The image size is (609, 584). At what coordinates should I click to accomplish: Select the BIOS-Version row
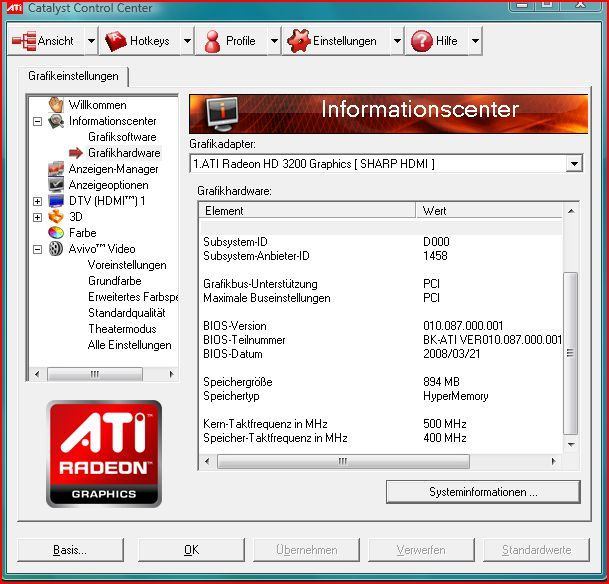381,326
